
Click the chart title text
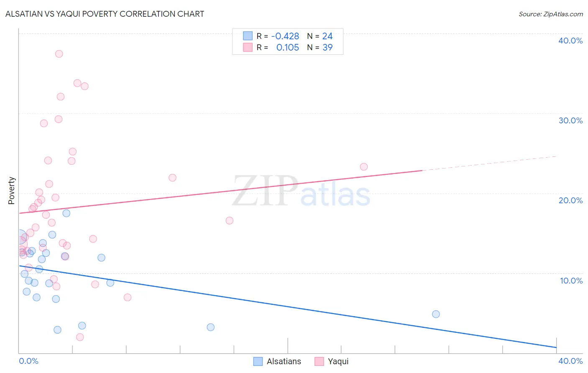pos(105,14)
